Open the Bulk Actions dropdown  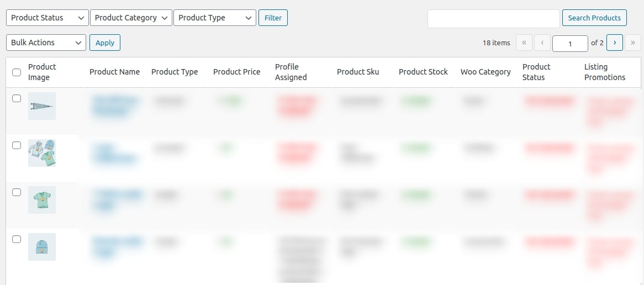coord(46,43)
